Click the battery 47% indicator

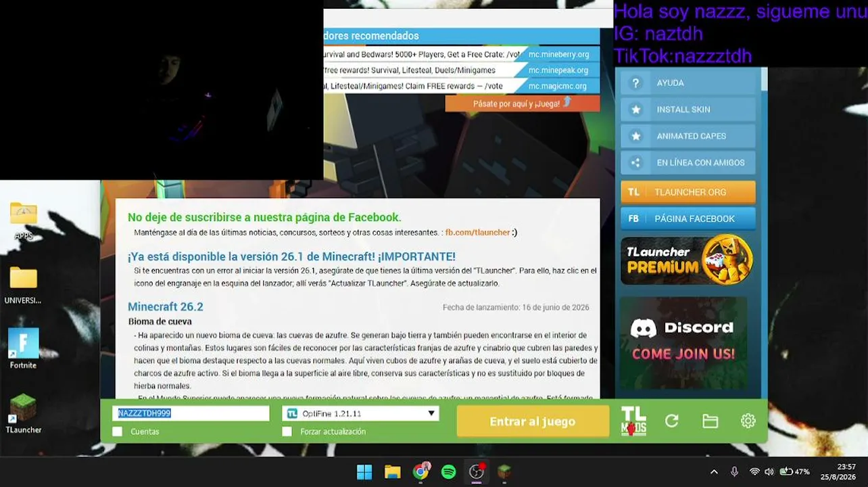click(x=795, y=471)
